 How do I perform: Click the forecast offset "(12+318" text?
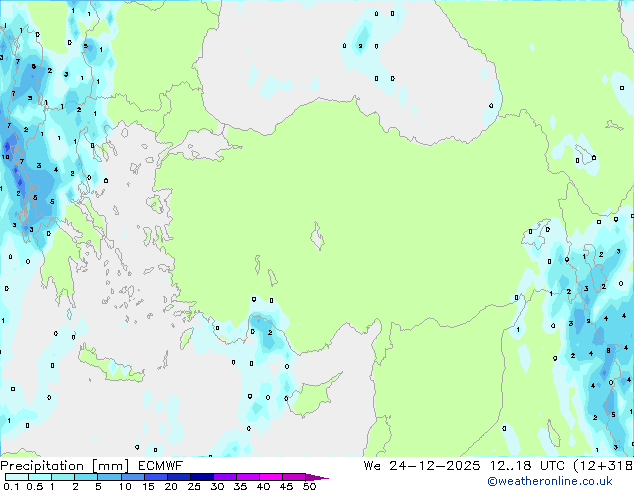click(x=603, y=466)
